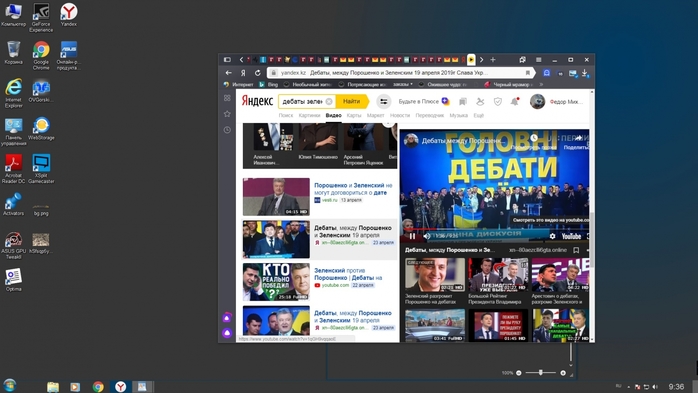Clear the search query with the X
The width and height of the screenshot is (698, 393).
(329, 101)
